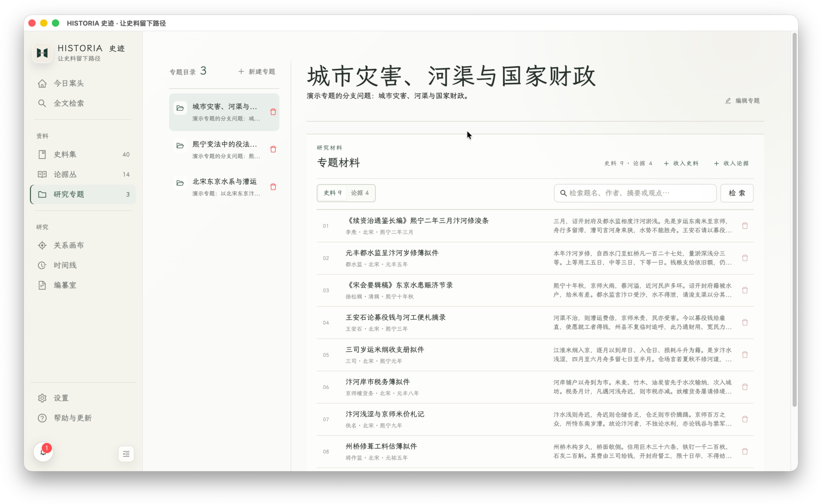Screen dimensions: 822x504
Task: Click 新建专题 button
Action: 257,72
